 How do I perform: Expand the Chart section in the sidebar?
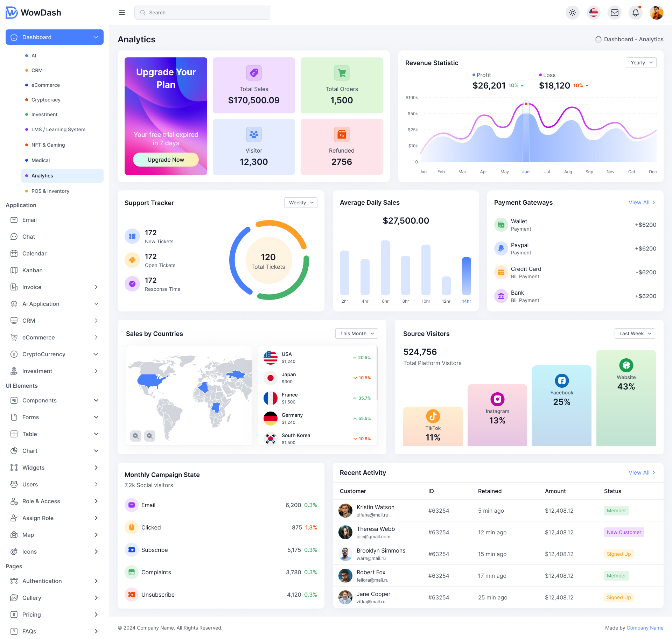tap(29, 451)
